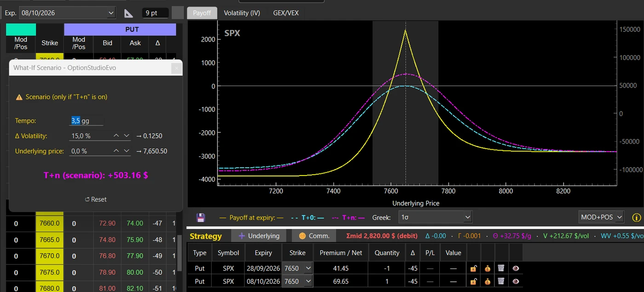Viewport: 644px width, 292px height.
Task: Switch to the Payoff tab
Action: (x=202, y=13)
